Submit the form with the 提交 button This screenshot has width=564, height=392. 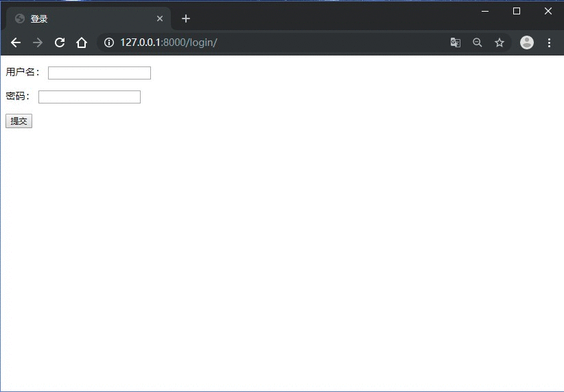point(19,121)
